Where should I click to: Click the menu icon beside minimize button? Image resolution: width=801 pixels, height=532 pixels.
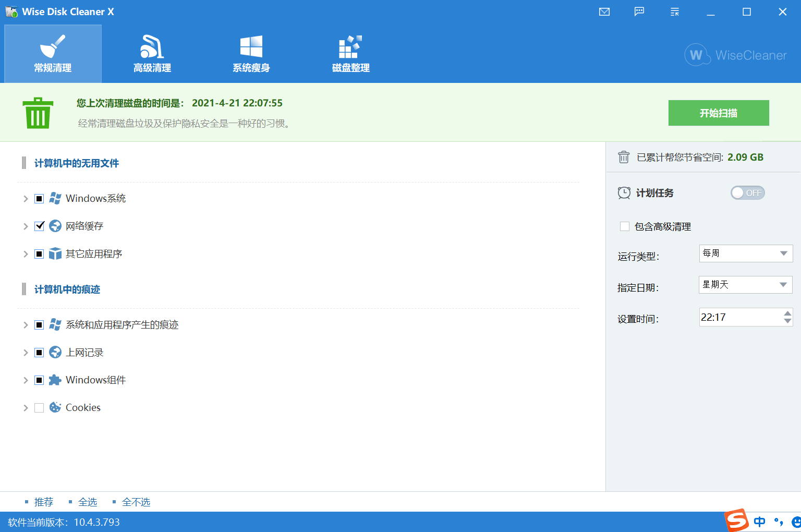click(674, 11)
